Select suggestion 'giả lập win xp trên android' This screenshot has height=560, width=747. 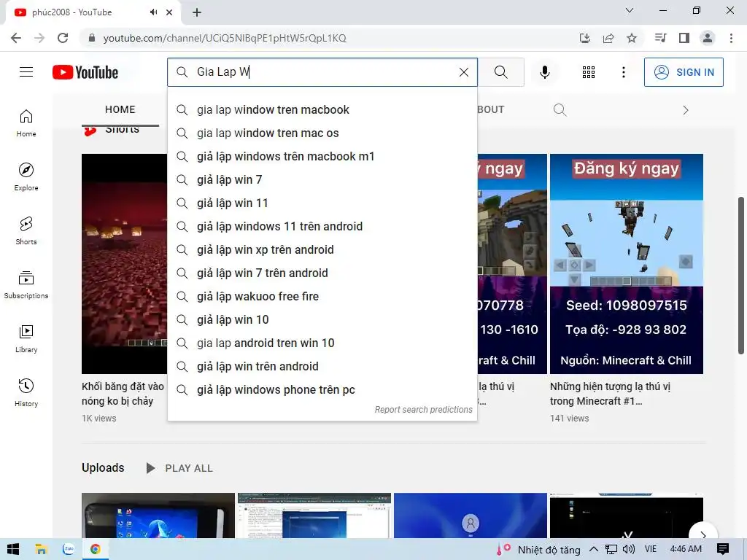point(322,249)
